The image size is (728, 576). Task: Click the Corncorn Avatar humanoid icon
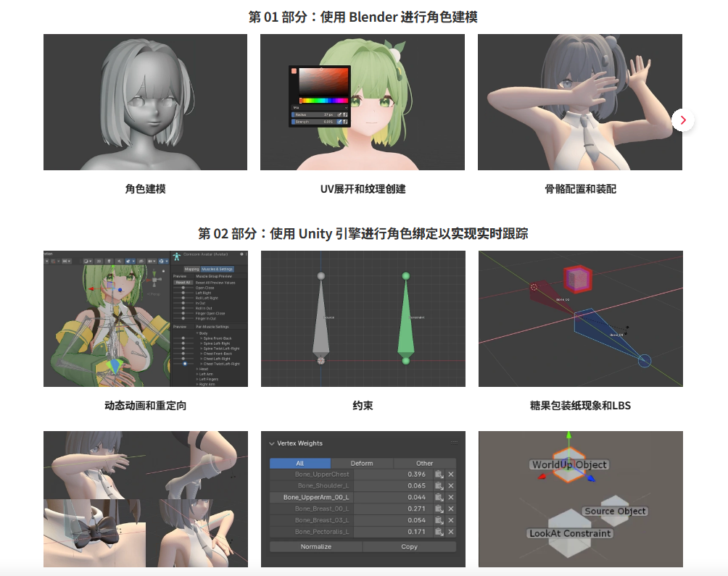pos(176,256)
